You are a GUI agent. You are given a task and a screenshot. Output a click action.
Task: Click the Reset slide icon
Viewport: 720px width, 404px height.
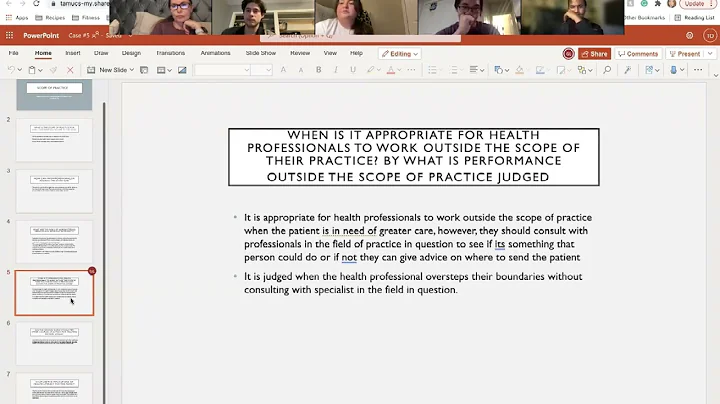click(144, 70)
